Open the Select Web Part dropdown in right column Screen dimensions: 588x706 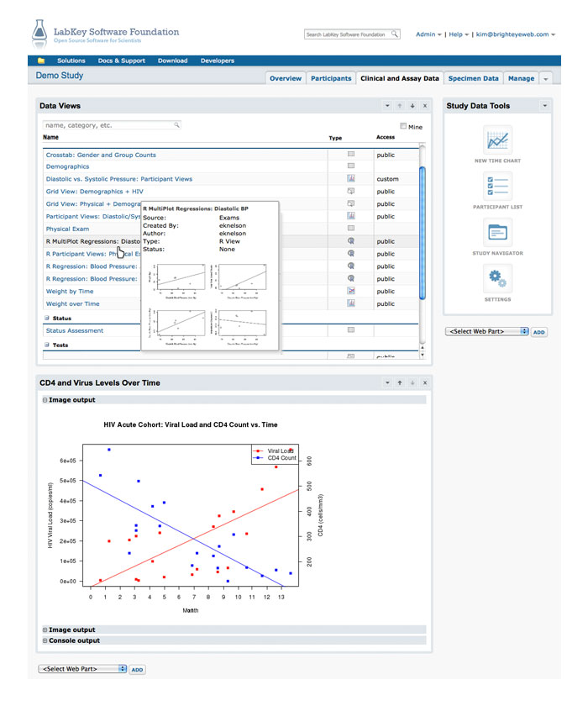pyautogui.click(x=486, y=331)
